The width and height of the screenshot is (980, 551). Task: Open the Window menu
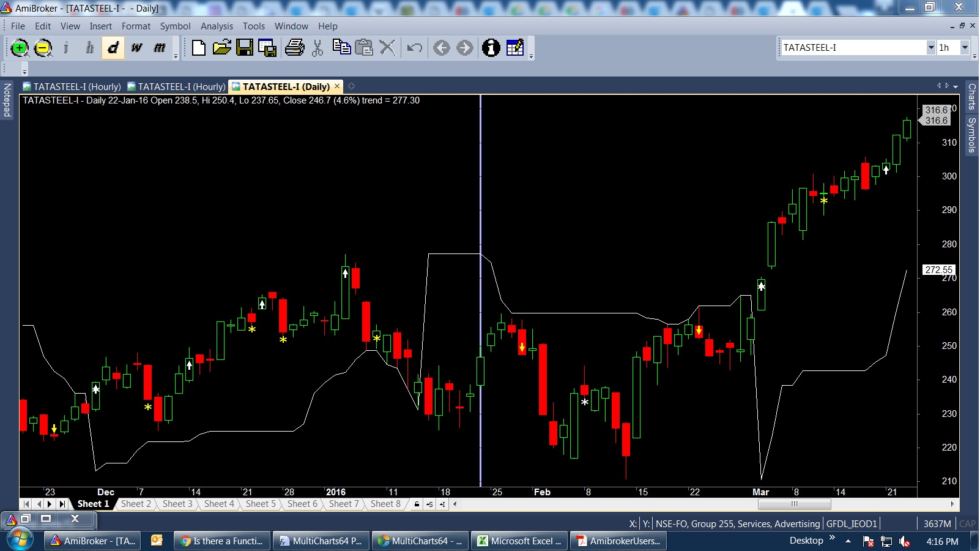click(x=291, y=26)
